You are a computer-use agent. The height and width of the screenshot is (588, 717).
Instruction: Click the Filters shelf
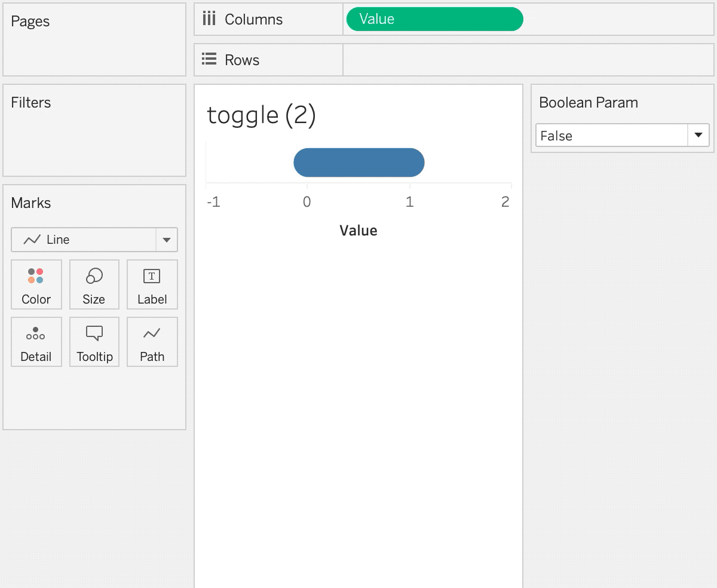[94, 130]
